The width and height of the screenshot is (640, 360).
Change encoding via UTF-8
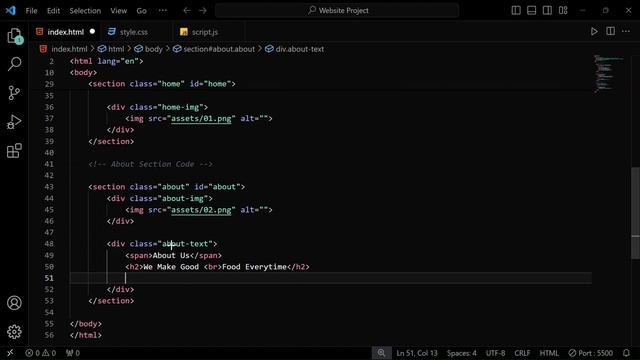(495, 353)
